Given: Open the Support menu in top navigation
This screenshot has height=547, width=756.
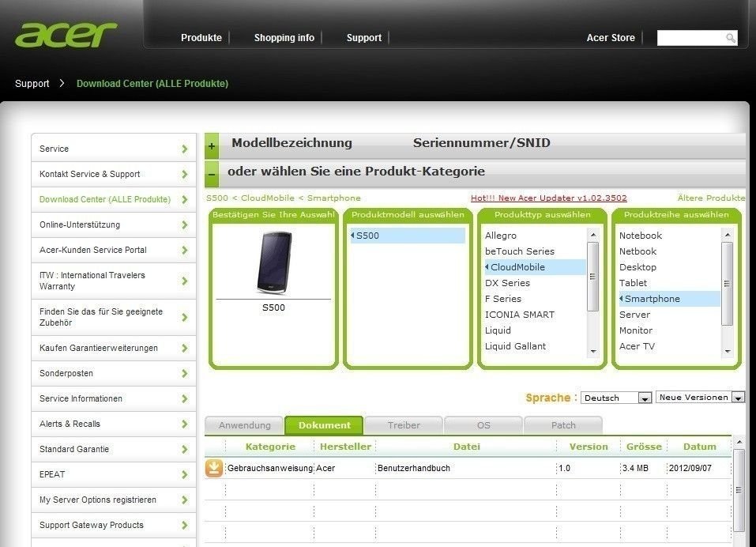Looking at the screenshot, I should pos(364,38).
